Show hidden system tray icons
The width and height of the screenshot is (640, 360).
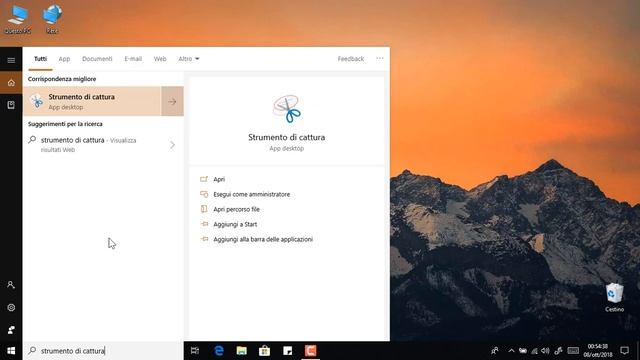(x=511, y=351)
